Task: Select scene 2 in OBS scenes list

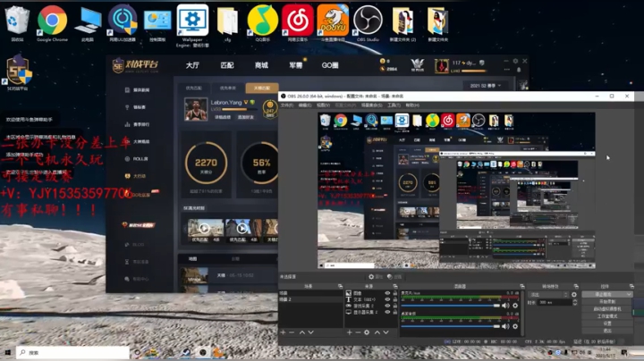Action: 310,299
